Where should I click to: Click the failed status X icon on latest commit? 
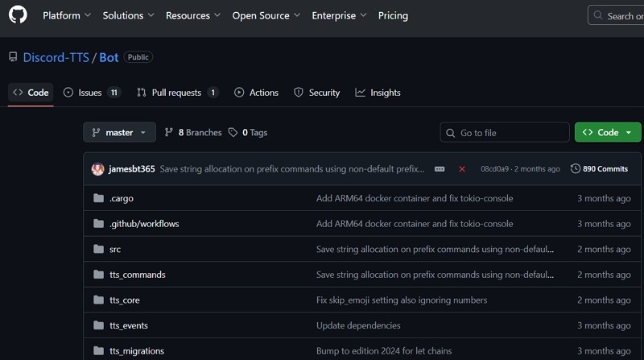[x=462, y=169]
